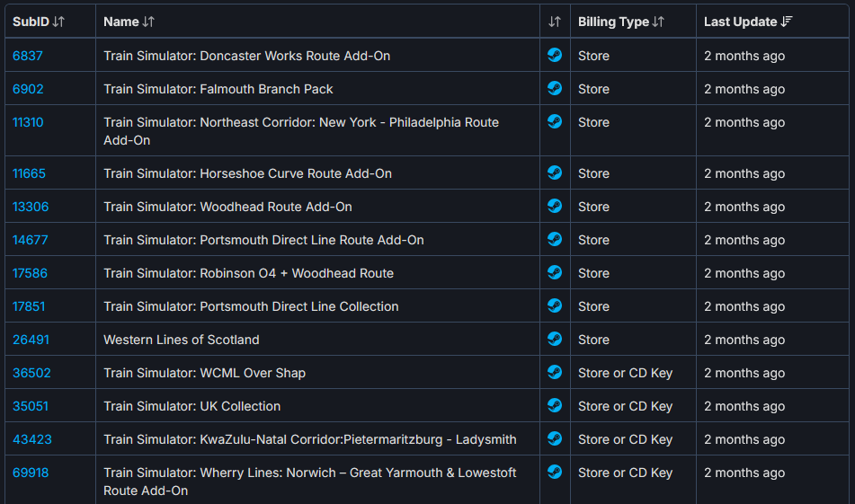This screenshot has height=504, width=855.
Task: Open SubID 43423 link
Action: (32, 439)
